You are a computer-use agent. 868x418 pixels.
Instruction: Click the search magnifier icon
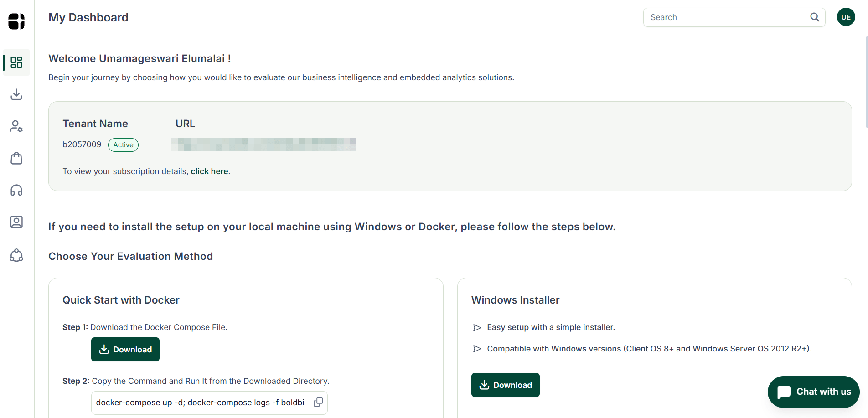(815, 17)
